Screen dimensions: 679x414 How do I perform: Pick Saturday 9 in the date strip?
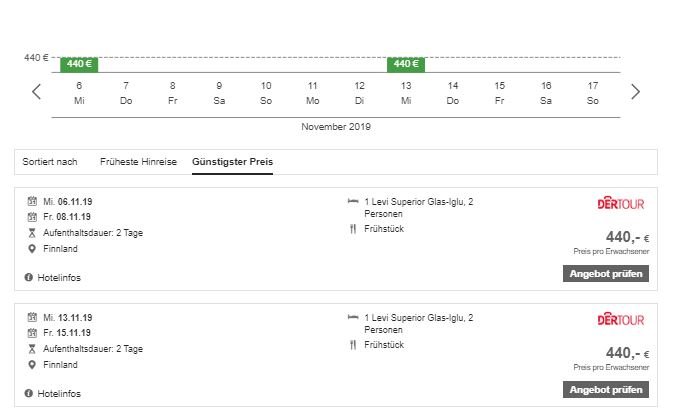click(x=219, y=93)
